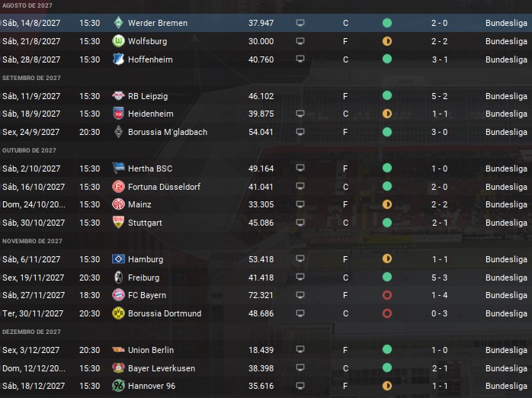This screenshot has width=532, height=398.
Task: Open the 5 - 3 result against Freiburg
Action: click(439, 278)
